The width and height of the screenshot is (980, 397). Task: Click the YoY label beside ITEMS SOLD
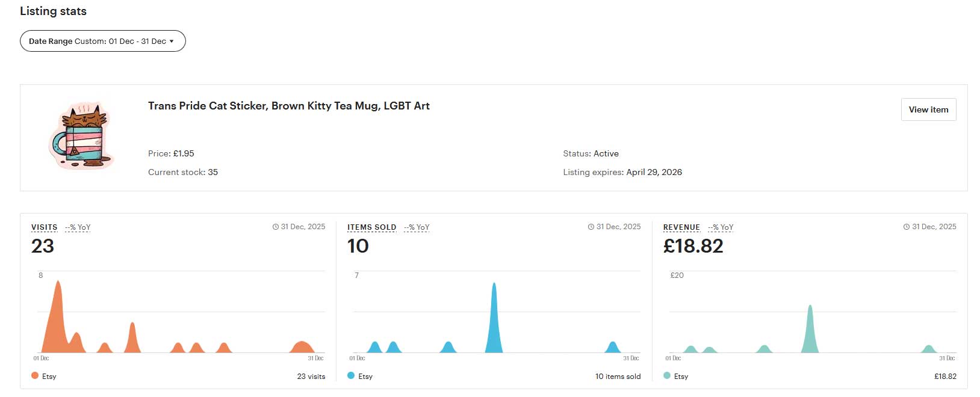coord(417,227)
